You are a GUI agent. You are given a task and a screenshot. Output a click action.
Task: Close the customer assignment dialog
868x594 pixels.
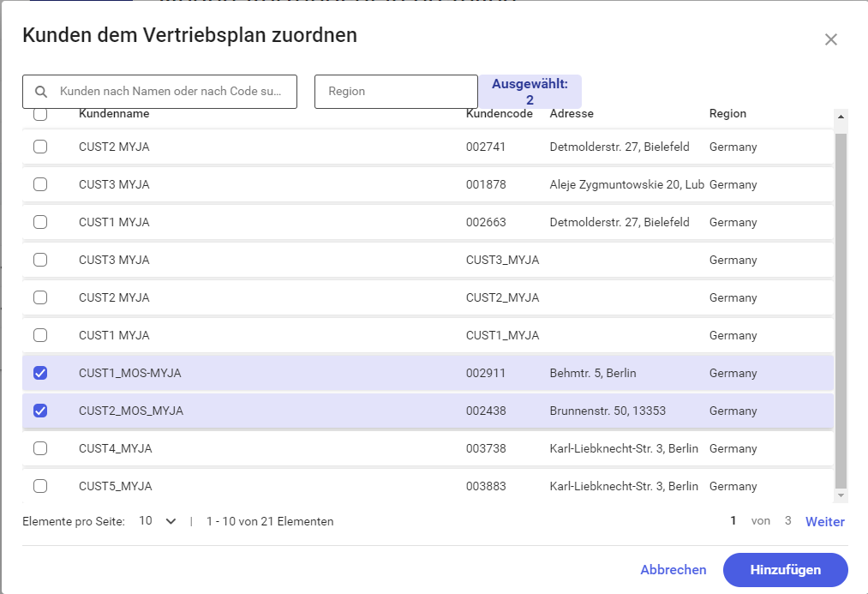click(830, 39)
